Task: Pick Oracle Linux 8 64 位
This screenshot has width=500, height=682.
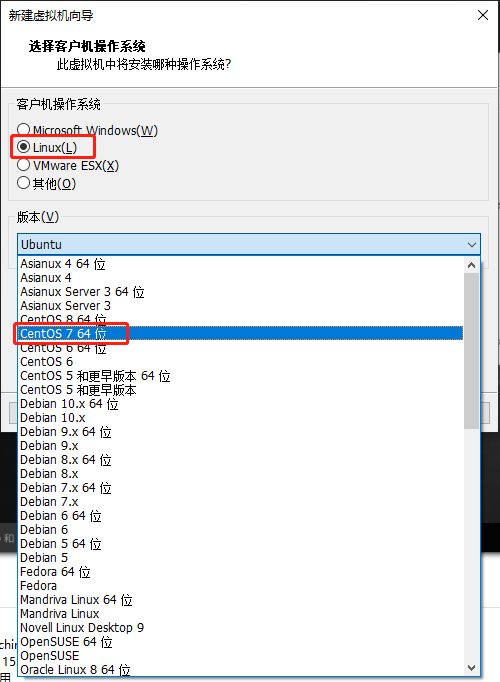Action: (x=241, y=669)
